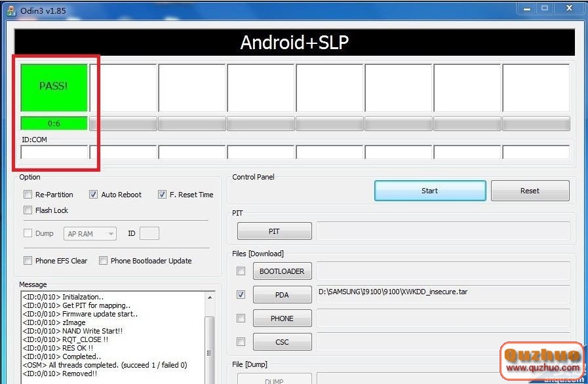Click the empty BOOTLOADER file path field

(443, 271)
